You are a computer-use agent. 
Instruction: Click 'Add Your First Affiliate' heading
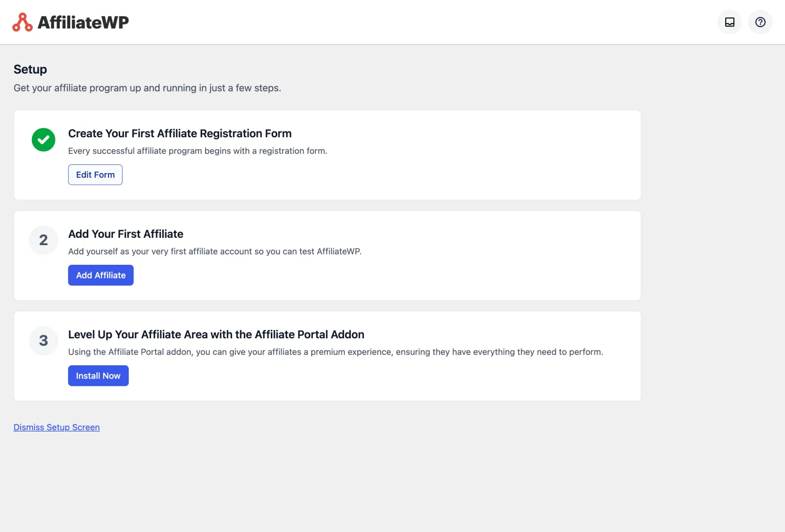126,234
